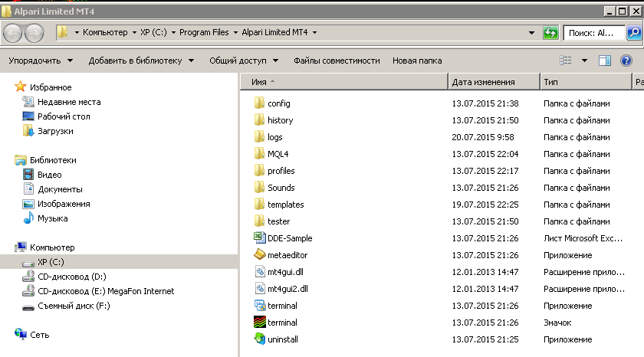Open the Общий доступ dropdown
The width and height of the screenshot is (644, 357).
point(244,61)
